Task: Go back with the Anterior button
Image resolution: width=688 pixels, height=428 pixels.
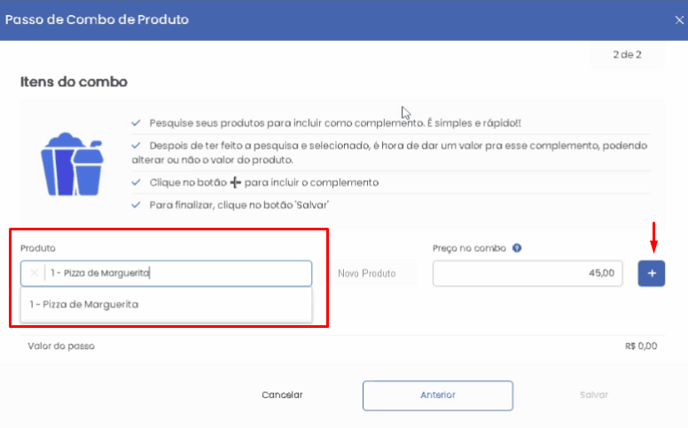Action: click(x=437, y=396)
